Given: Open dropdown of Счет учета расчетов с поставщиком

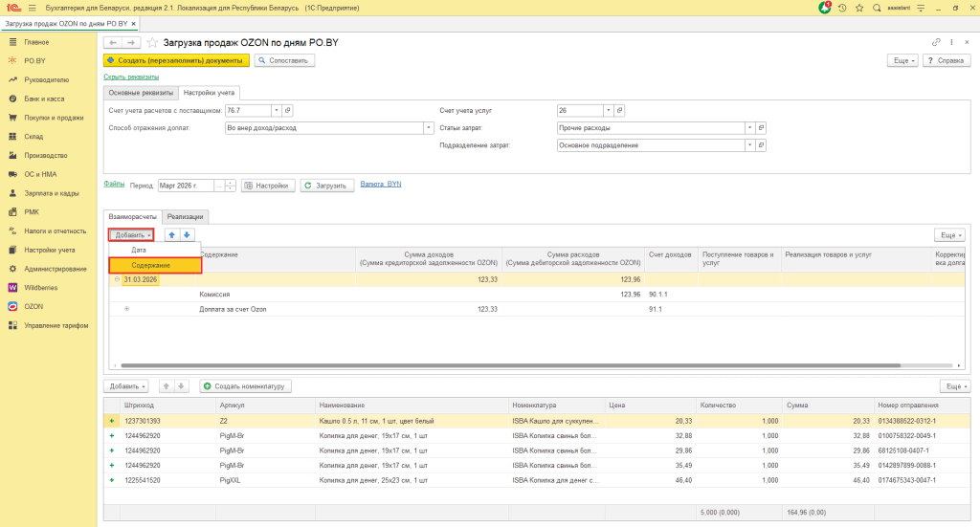Looking at the screenshot, I should click(x=277, y=111).
